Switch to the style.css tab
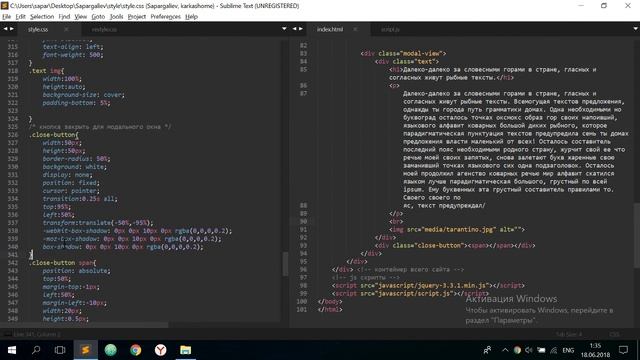The image size is (640, 360). point(38,29)
